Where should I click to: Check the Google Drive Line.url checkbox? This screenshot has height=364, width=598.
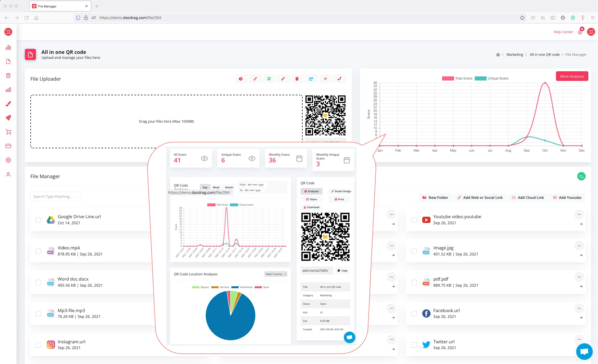pyautogui.click(x=38, y=220)
